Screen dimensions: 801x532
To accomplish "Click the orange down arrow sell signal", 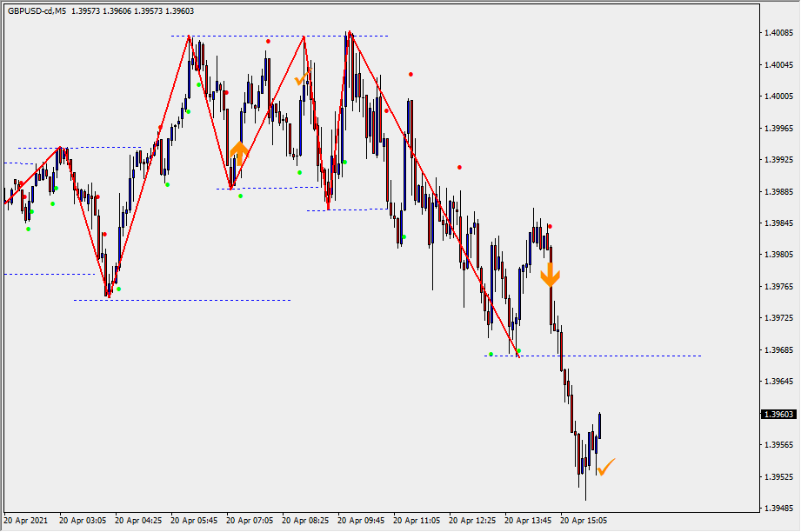I will (x=550, y=276).
